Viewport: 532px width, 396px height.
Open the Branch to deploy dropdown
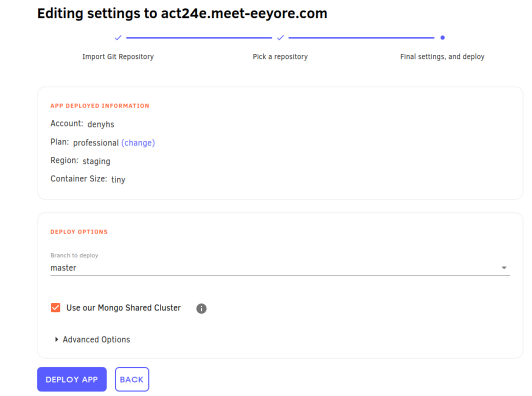coord(280,268)
